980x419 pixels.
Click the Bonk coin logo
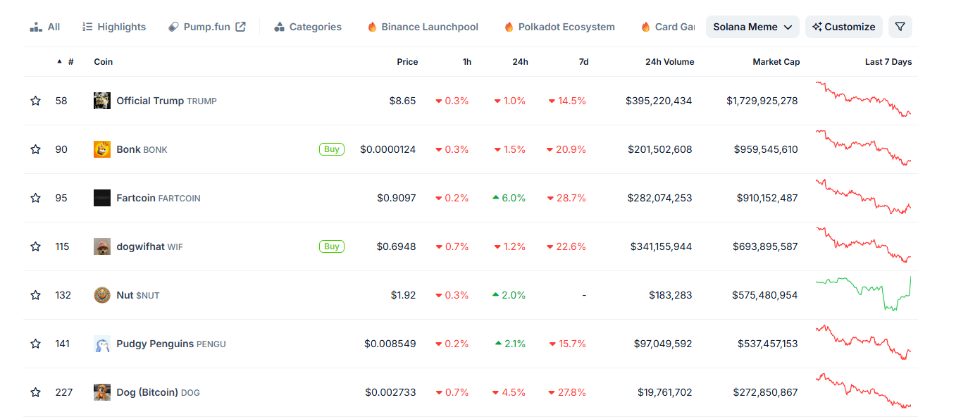102,149
